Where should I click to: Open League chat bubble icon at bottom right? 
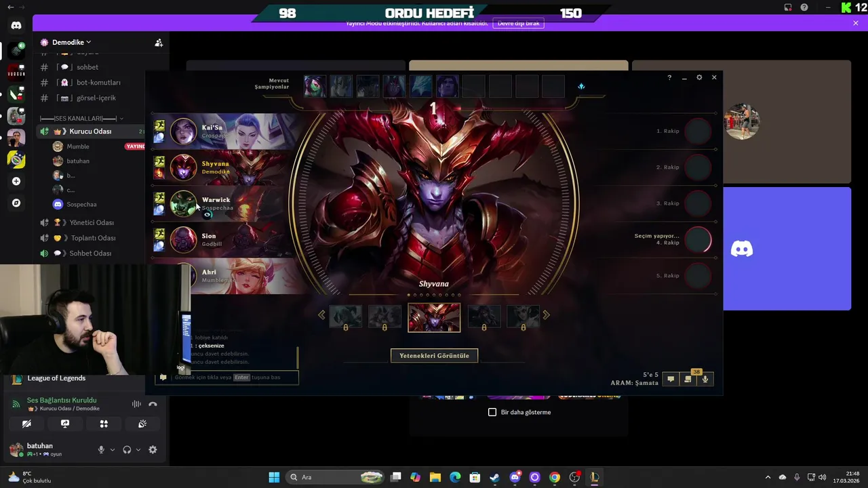671,379
